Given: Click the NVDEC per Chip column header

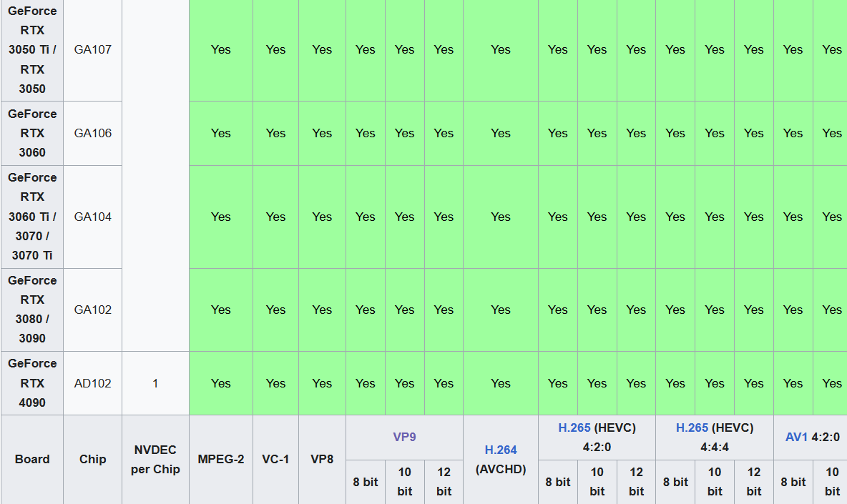Looking at the screenshot, I should 155,460.
